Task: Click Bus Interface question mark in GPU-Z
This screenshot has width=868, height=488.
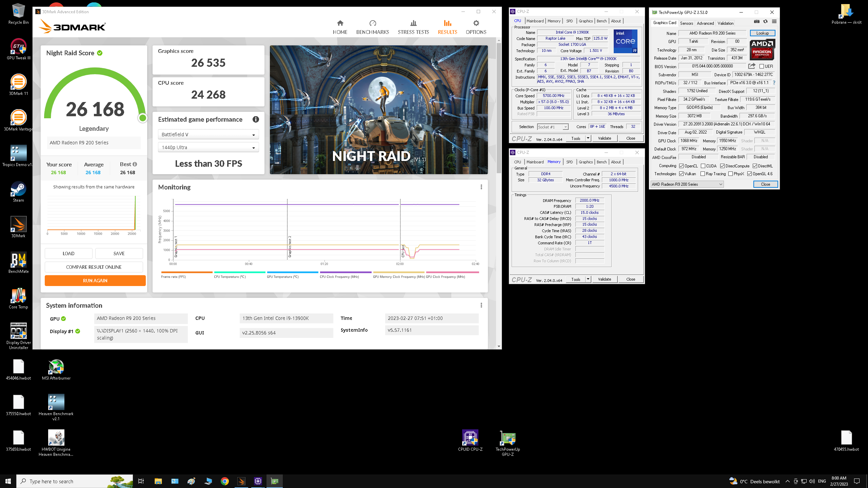Action: [x=774, y=83]
